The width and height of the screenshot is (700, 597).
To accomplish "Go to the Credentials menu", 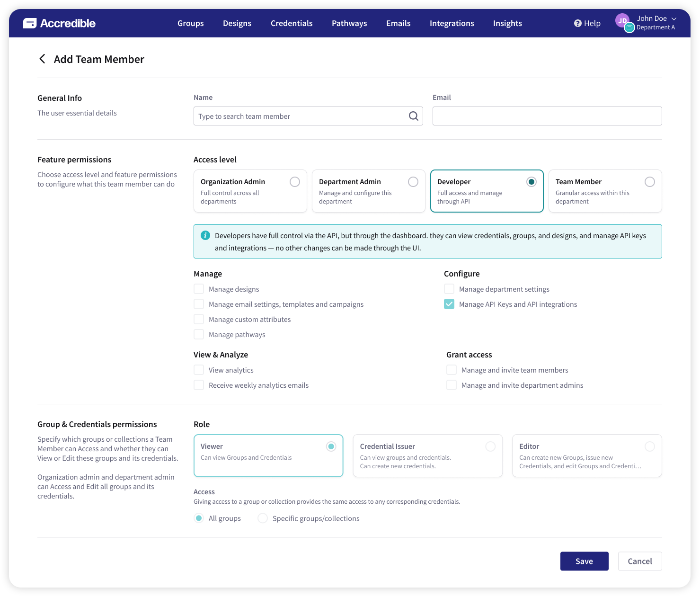I will 292,23.
